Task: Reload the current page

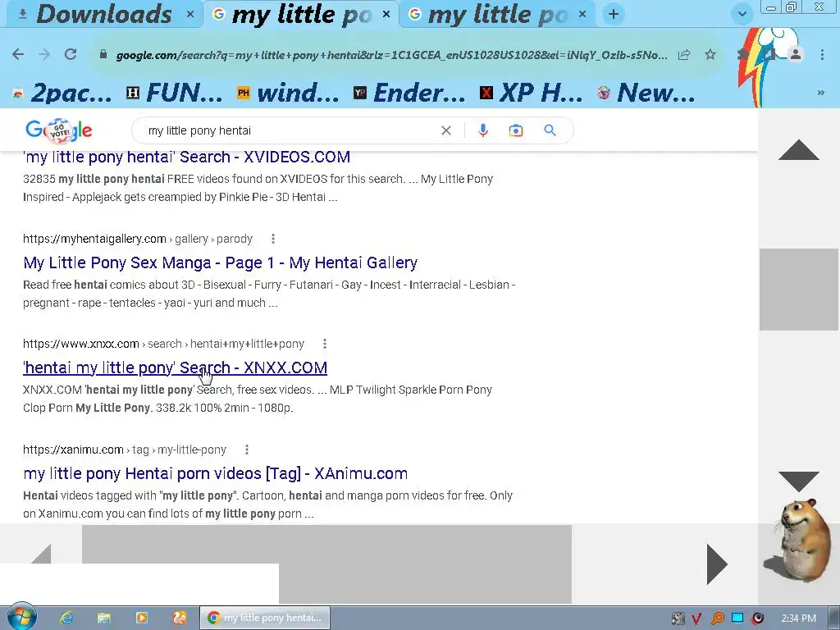Action: tap(71, 54)
